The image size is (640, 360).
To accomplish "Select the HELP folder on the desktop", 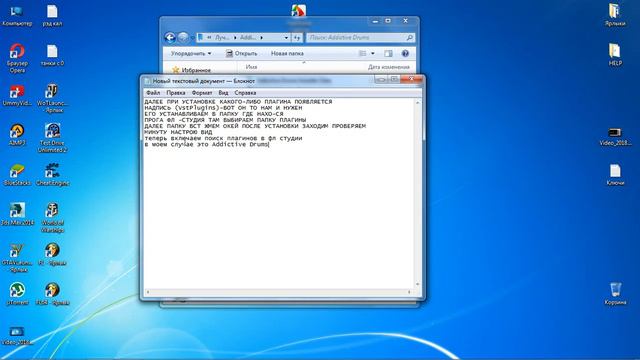I will [615, 55].
